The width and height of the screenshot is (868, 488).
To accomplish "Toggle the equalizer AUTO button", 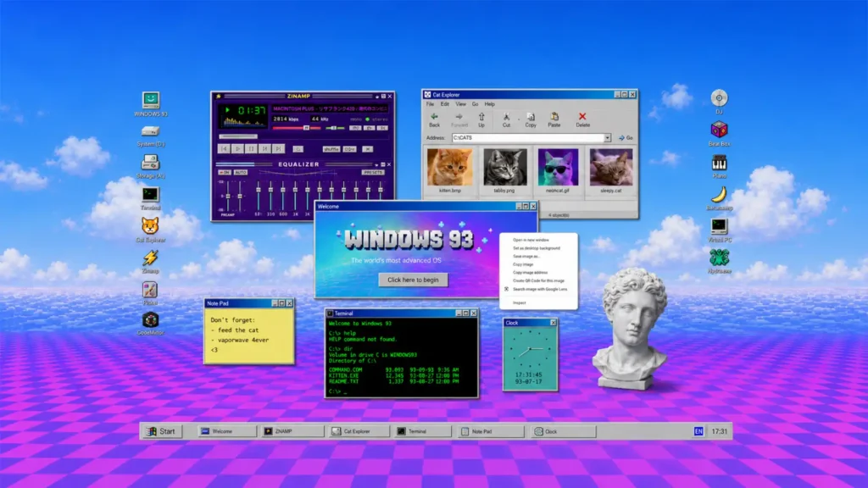I will (x=240, y=173).
